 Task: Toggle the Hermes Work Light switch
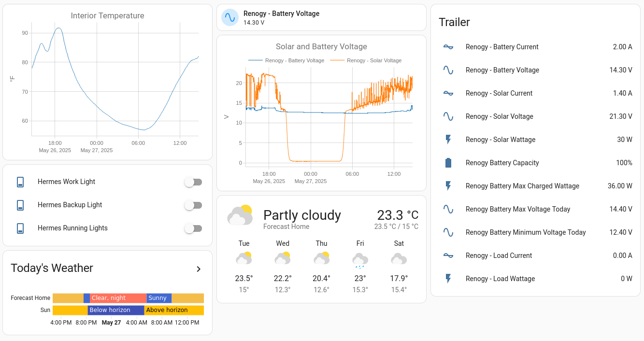coord(193,182)
